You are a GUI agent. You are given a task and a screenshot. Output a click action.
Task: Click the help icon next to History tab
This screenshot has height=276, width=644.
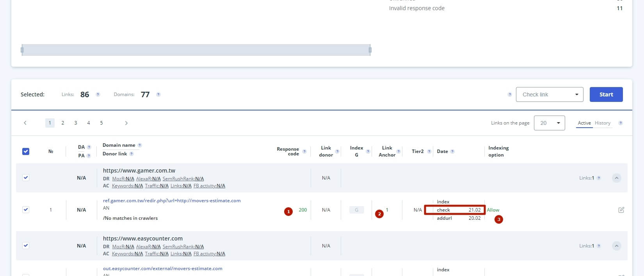click(x=620, y=123)
